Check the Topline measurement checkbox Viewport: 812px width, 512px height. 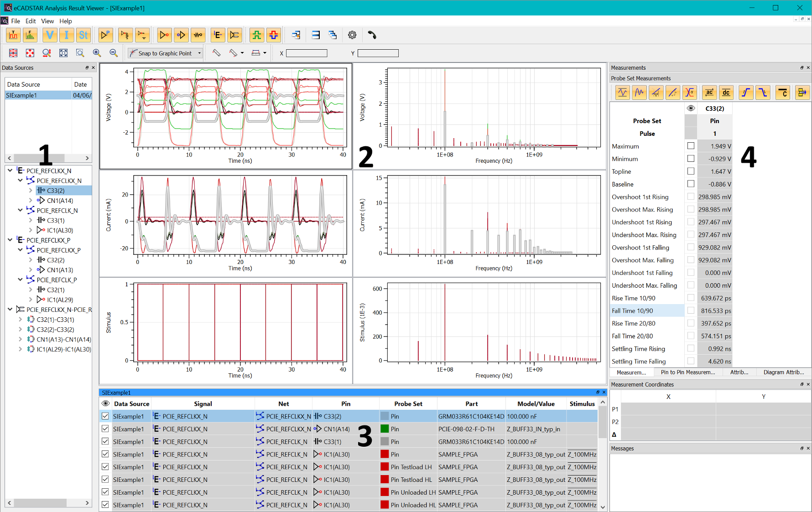(x=691, y=171)
